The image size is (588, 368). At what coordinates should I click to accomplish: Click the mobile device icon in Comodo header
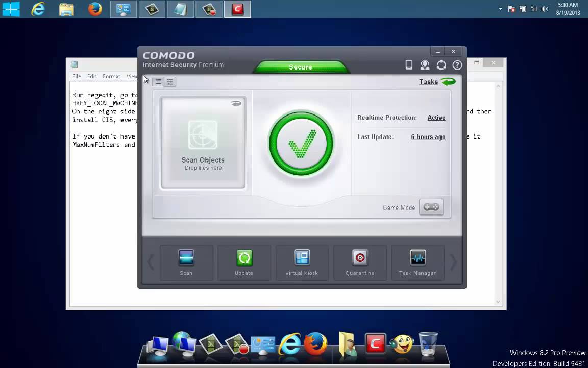[x=409, y=65]
